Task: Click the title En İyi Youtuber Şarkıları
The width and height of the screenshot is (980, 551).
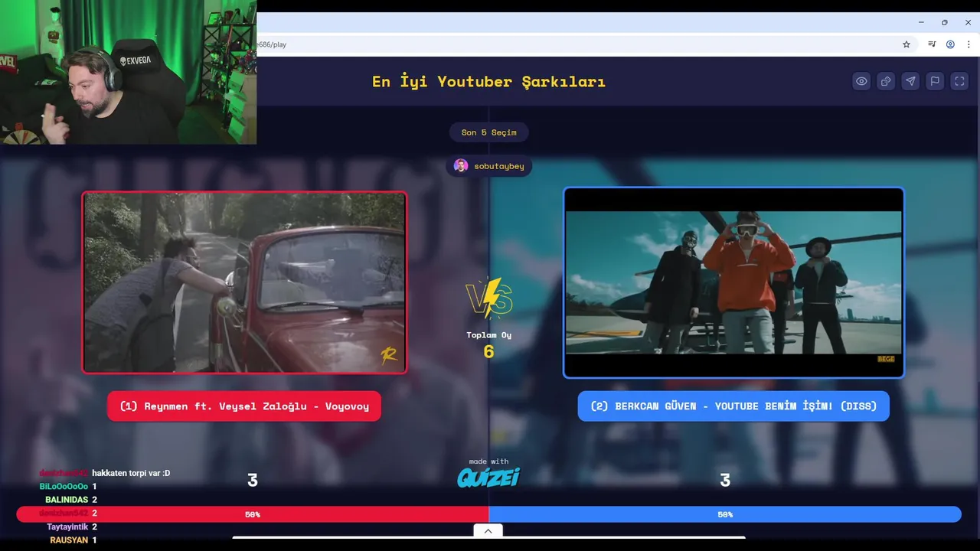Action: point(488,81)
